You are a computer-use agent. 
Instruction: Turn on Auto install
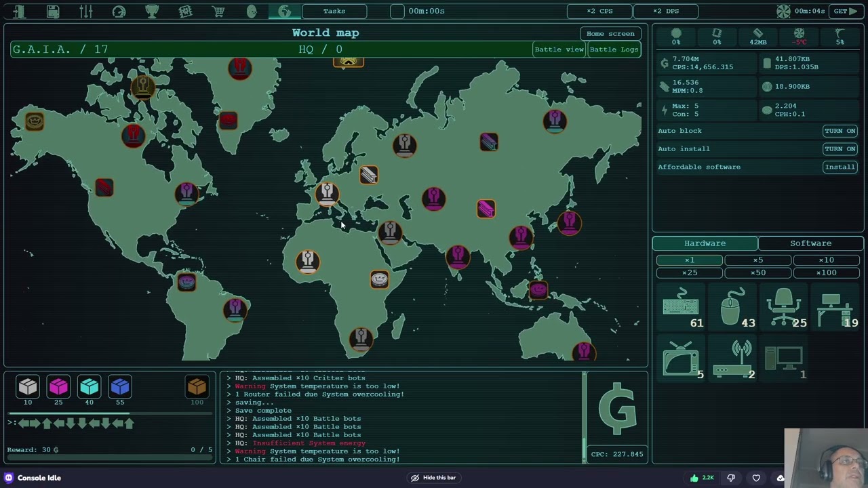click(840, 149)
